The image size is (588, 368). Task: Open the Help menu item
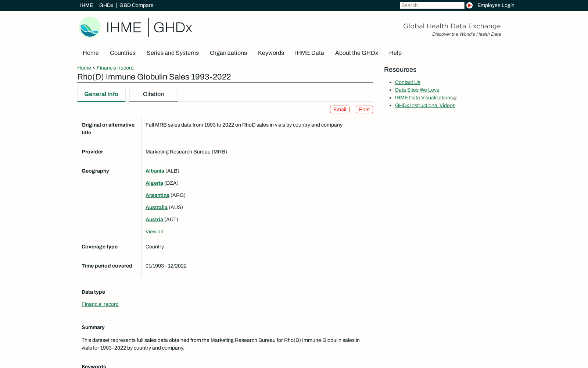click(x=395, y=53)
